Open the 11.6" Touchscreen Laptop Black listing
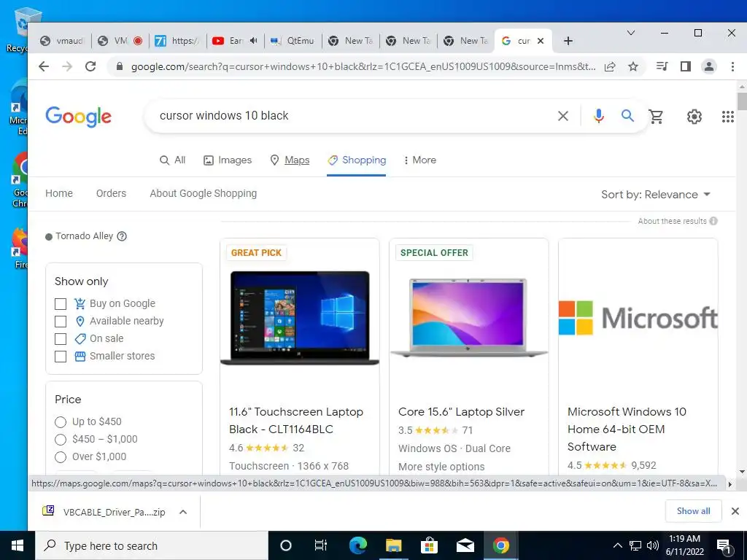 (296, 421)
